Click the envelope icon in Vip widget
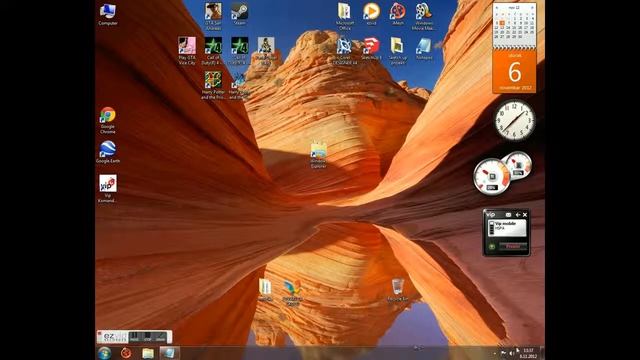This screenshot has height=360, width=640. coord(508,215)
